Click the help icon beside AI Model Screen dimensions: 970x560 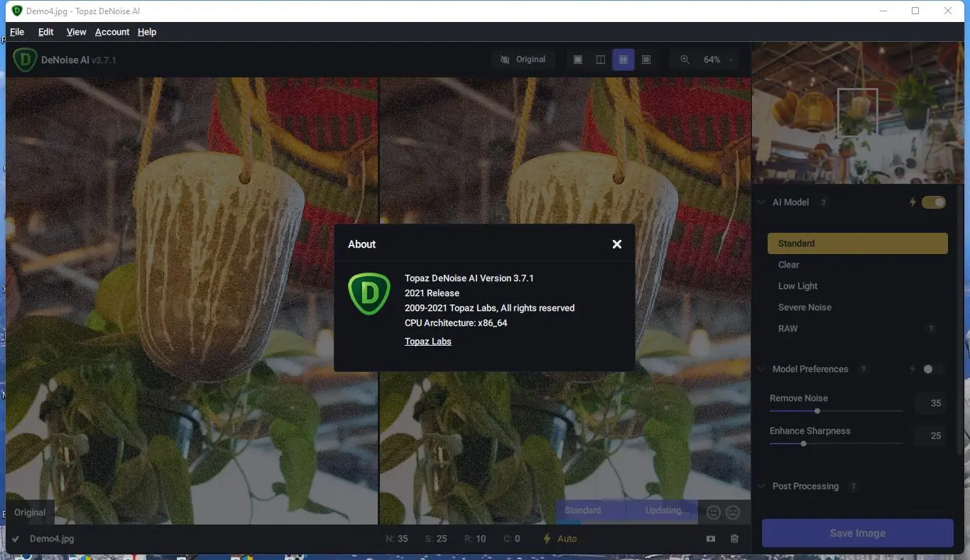[824, 202]
